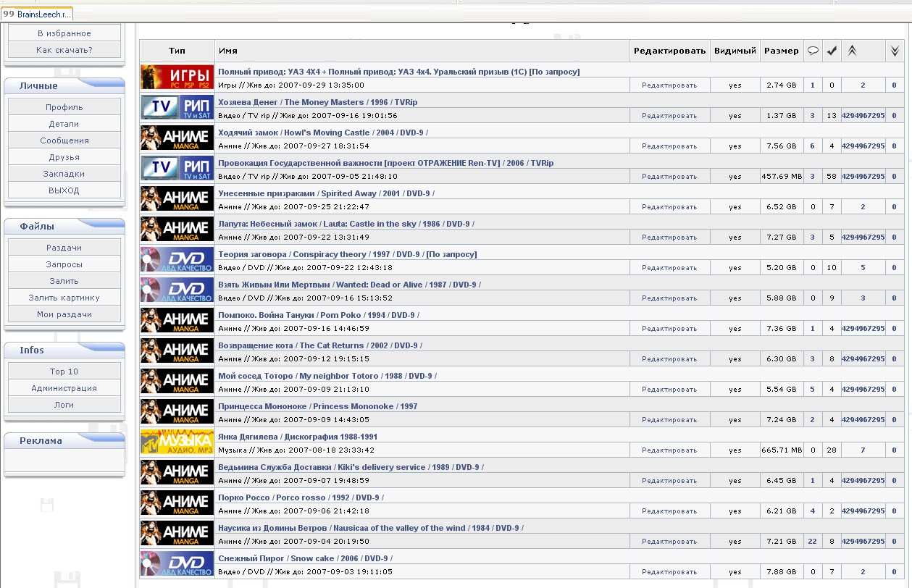Screen dimensions: 912x588
Task: Click the АНИМЕ banner for Порко Россо
Action: (177, 503)
